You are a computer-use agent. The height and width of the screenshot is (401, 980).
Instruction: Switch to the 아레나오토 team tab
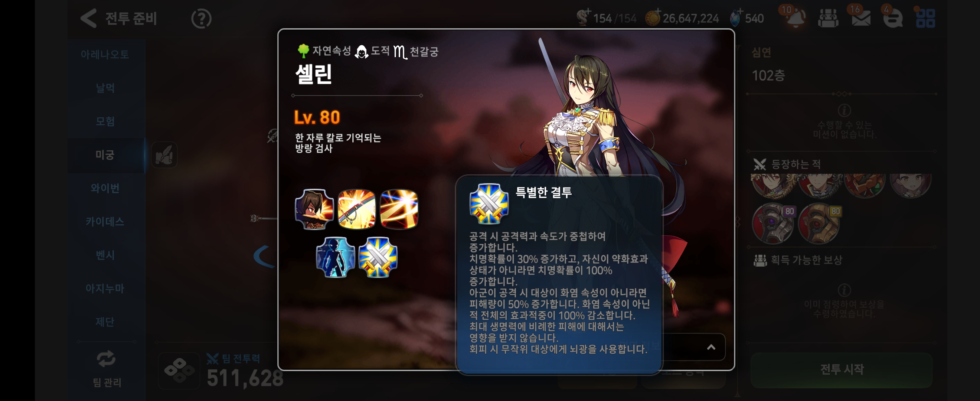click(x=105, y=55)
